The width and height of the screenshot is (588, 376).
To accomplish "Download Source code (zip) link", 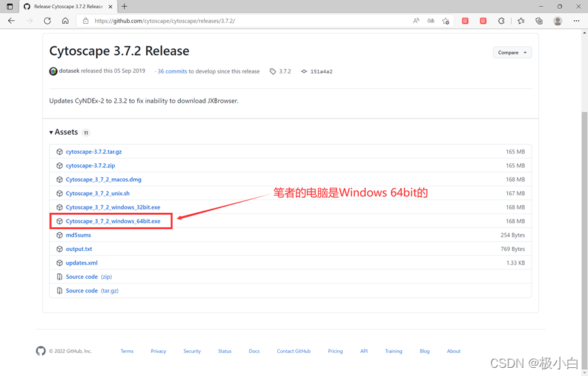I will (x=89, y=277).
